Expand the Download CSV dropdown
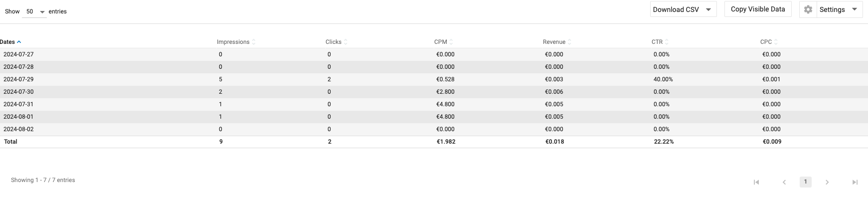This screenshot has width=868, height=205. coord(708,9)
